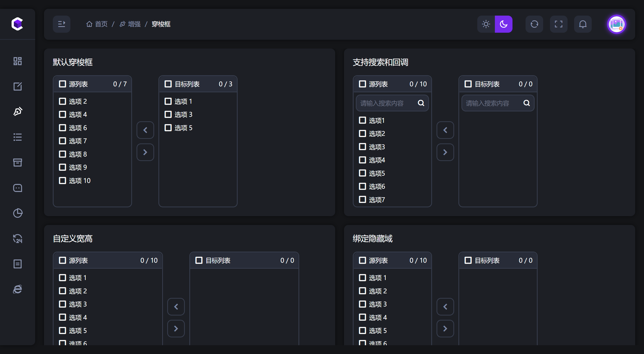This screenshot has width=644, height=354.
Task: Open the dashboard icon in the sidebar
Action: click(17, 61)
